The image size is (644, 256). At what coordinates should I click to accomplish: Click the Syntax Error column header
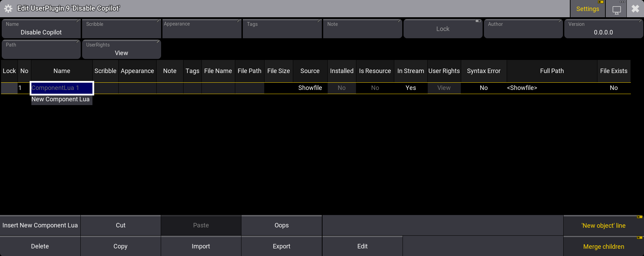tap(484, 71)
